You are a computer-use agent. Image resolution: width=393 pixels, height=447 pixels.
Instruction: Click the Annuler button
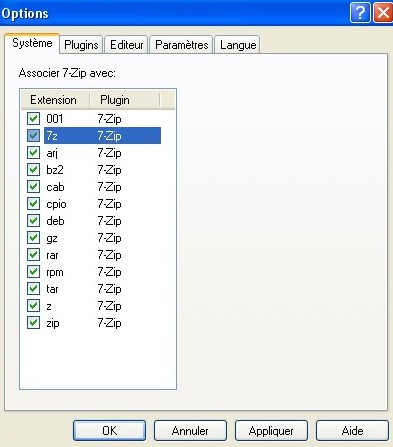coord(190,431)
